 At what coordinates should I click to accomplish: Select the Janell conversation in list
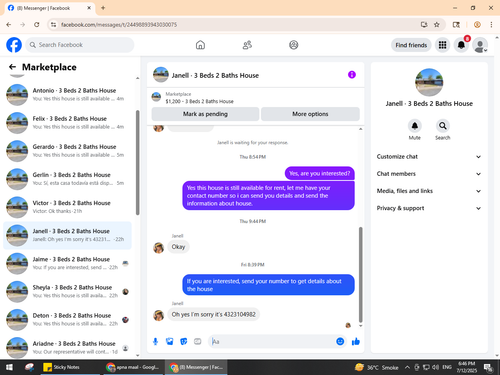(67, 235)
